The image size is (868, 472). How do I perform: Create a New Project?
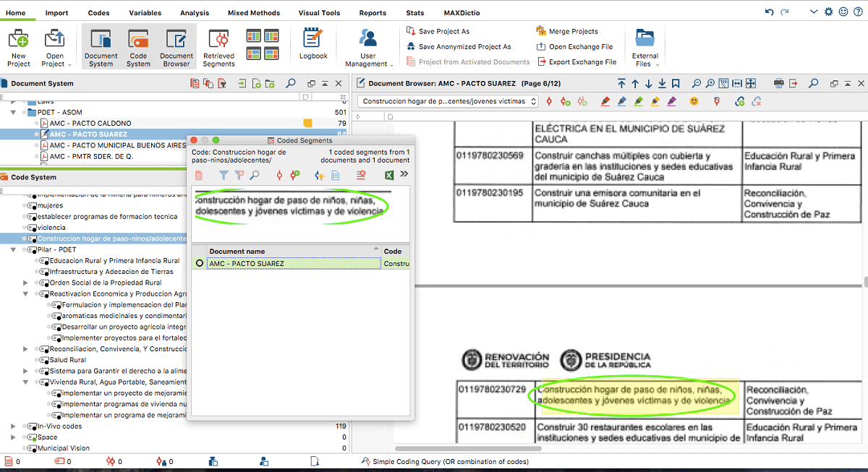point(18,48)
